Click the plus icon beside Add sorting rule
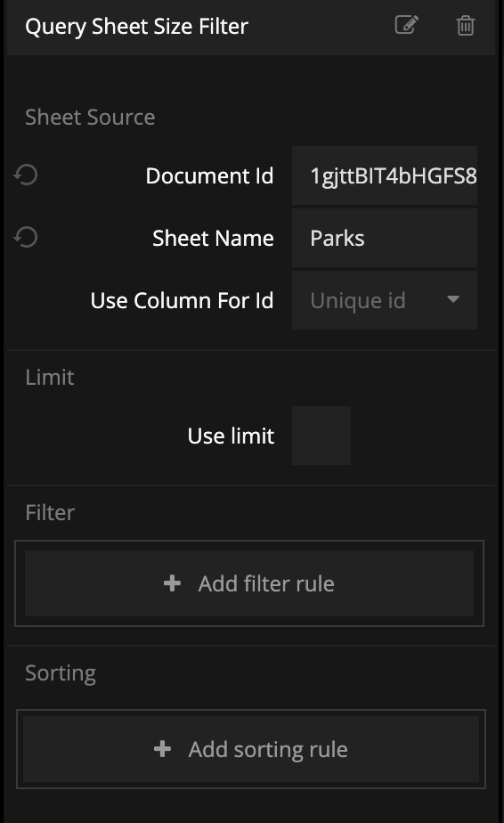Image resolution: width=504 pixels, height=823 pixels. [x=162, y=749]
